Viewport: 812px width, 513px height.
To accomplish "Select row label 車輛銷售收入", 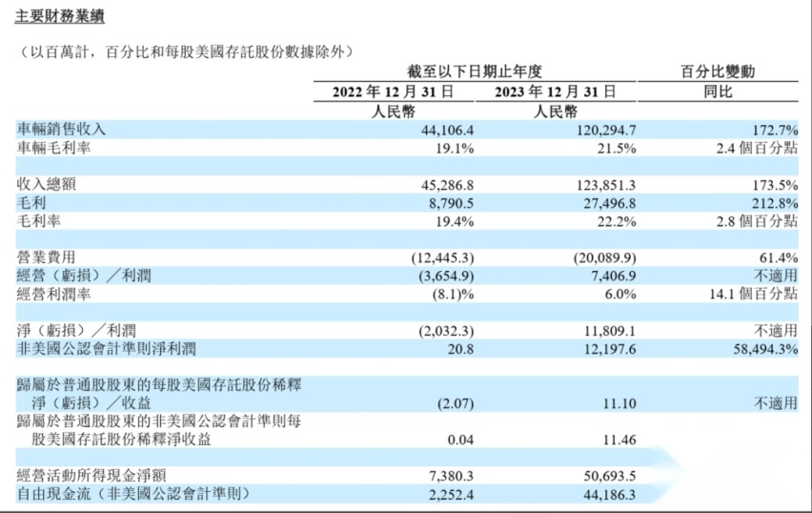I will 61,129.
